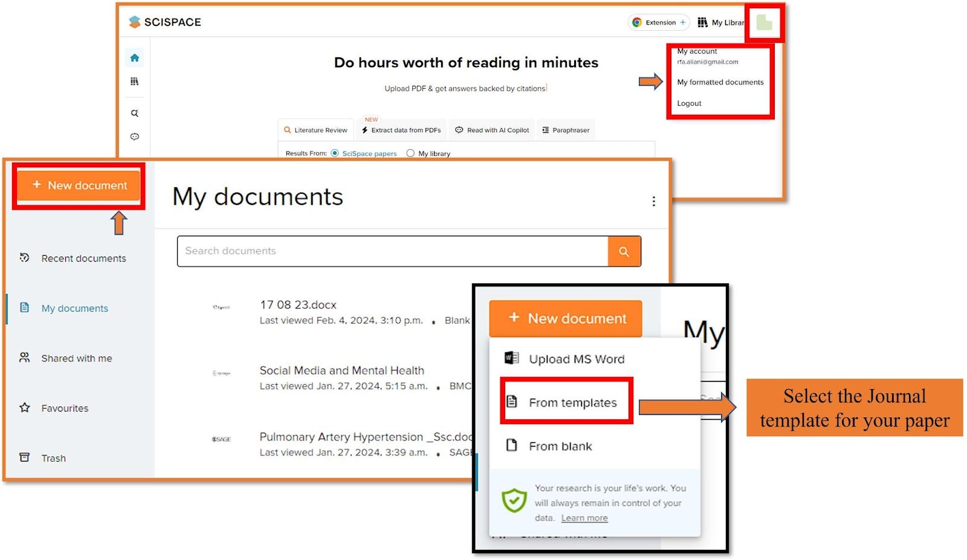Select the My library radio button
The width and height of the screenshot is (967, 560).
coord(410,153)
